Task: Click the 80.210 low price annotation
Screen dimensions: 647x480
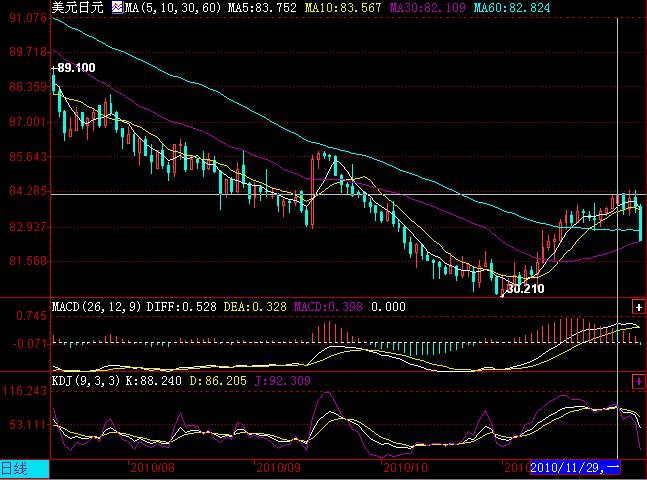Action: click(525, 289)
